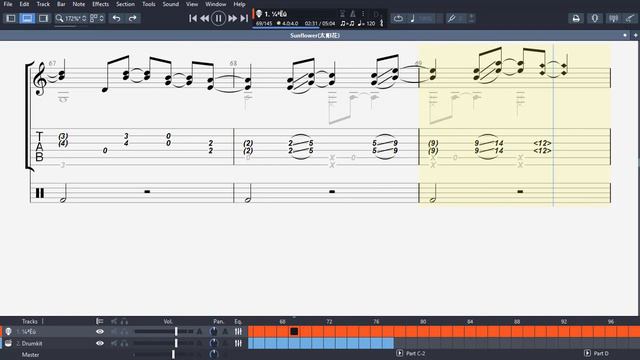Print the score
This screenshot has width=640, height=360.
(576, 18)
